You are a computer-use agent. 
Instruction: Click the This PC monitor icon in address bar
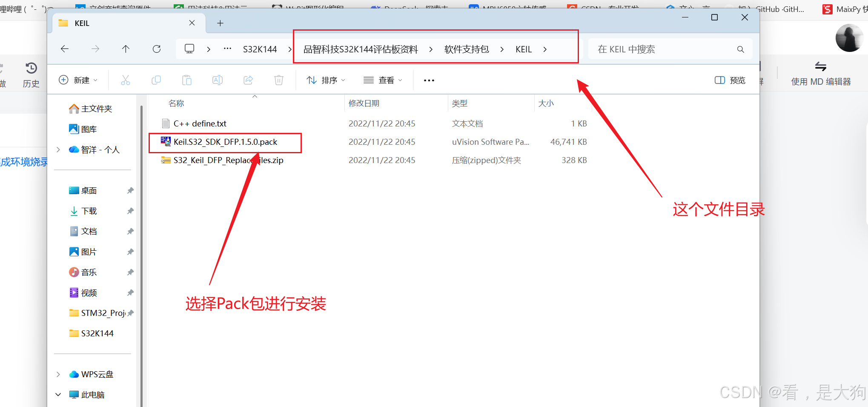(189, 49)
